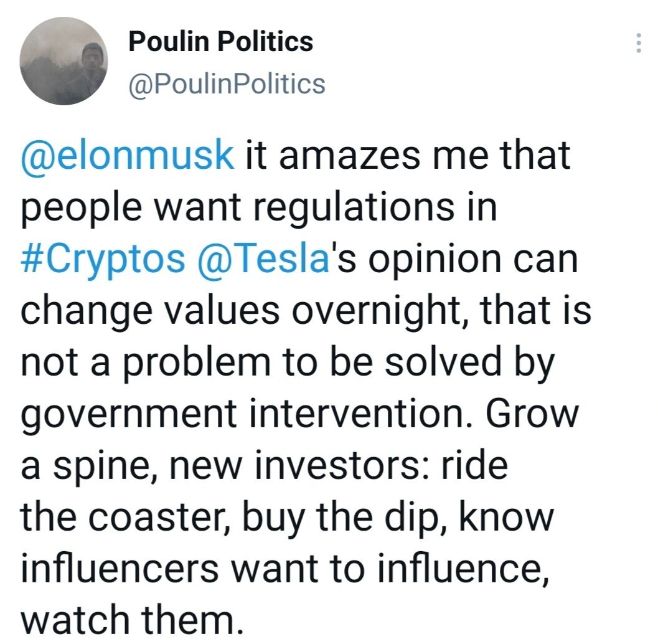Follow the @elonmusk mention link

(128, 155)
